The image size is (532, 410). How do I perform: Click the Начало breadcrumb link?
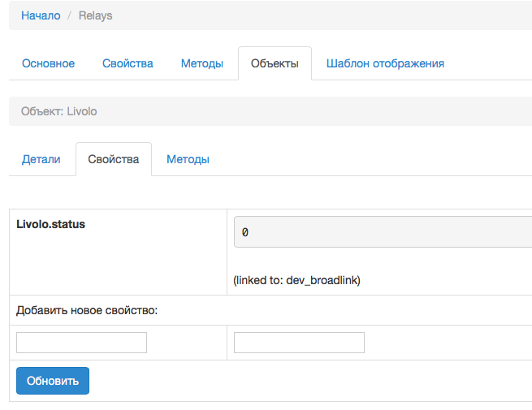point(41,15)
